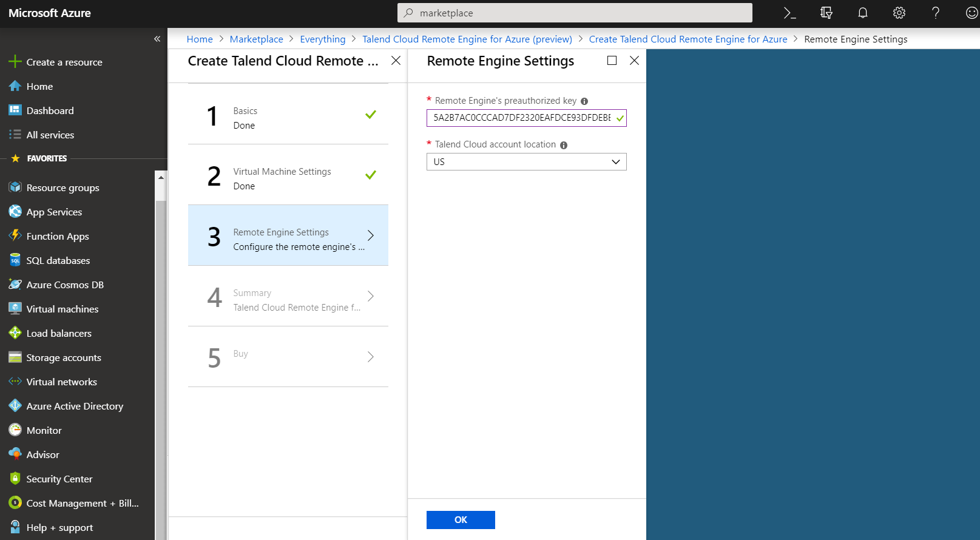Open step 1 Basics

tap(288, 114)
